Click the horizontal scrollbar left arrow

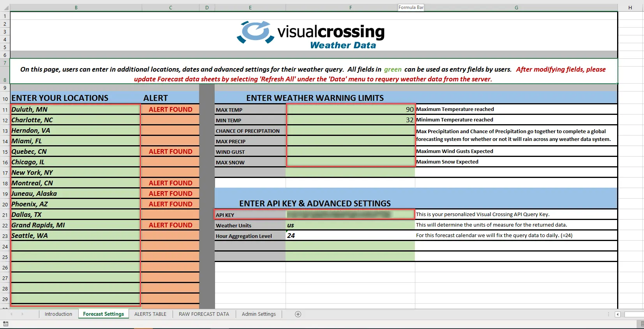(x=618, y=314)
